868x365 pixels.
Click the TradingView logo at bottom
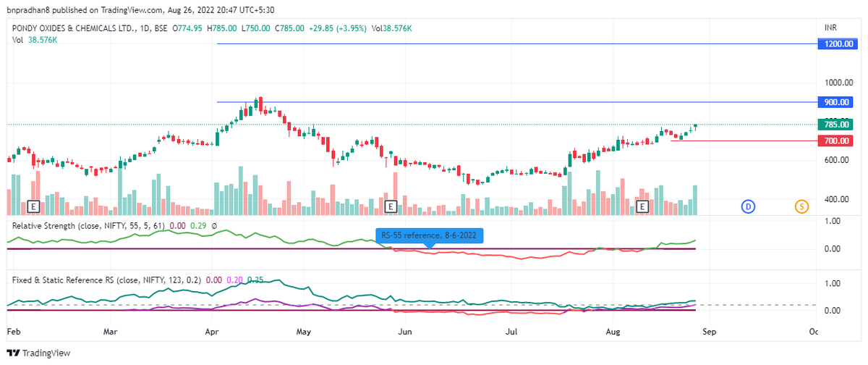pyautogui.click(x=40, y=353)
